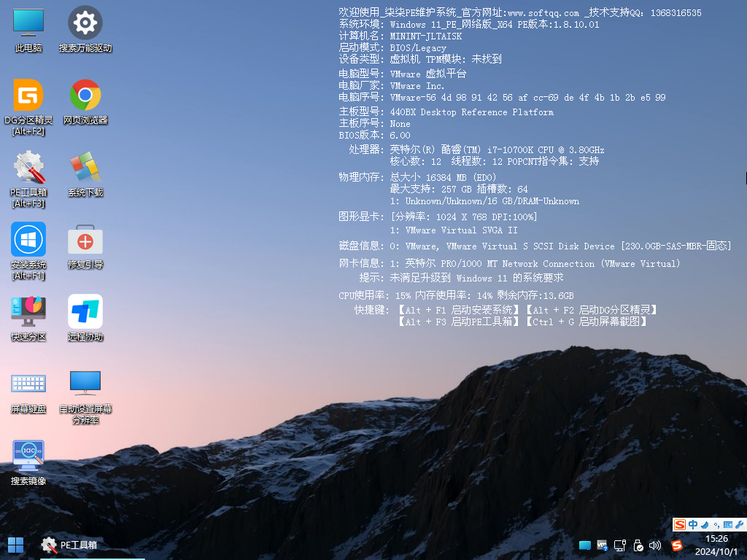This screenshot has height=560, width=747.
Task: Open the 修复引导 boot repair tool
Action: coord(85,239)
